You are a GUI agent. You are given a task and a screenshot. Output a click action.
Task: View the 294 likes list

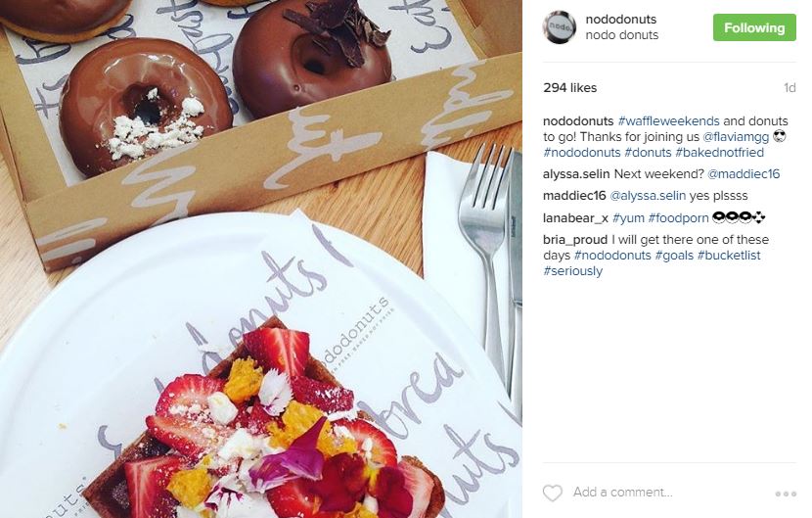569,87
